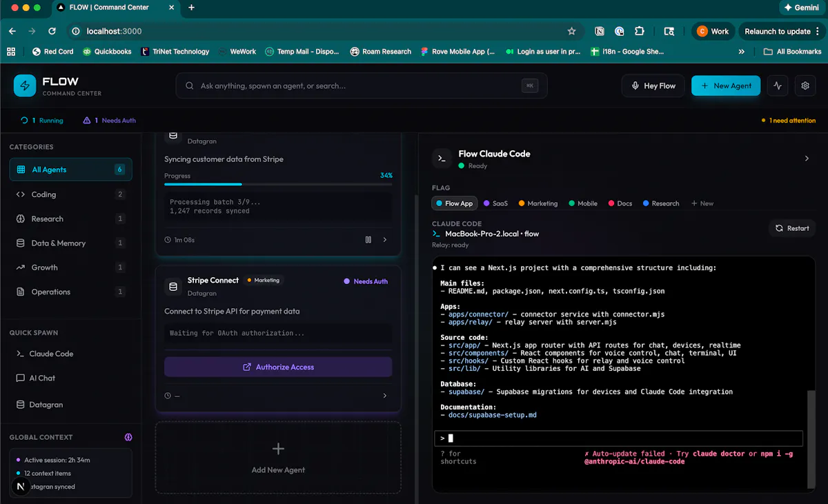Image resolution: width=828 pixels, height=504 pixels.
Task: Show hidden bookmarks overflow
Action: (x=742, y=51)
